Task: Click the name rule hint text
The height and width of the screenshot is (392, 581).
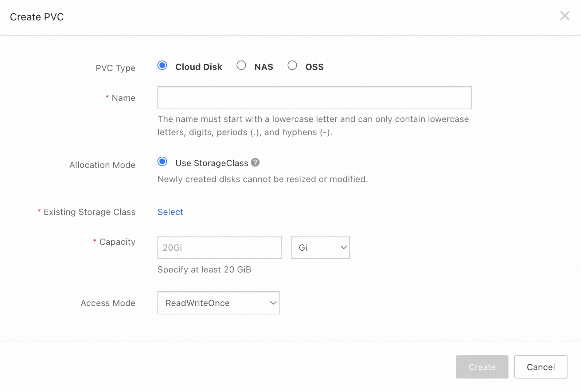Action: pos(313,126)
